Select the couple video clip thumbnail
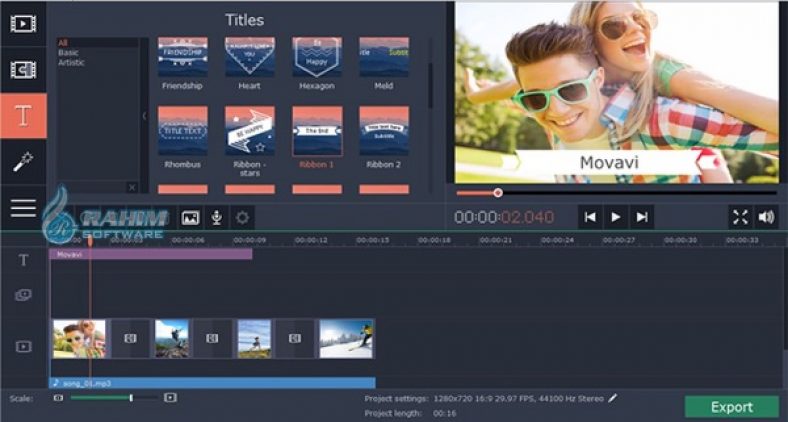This screenshot has width=788, height=422. click(x=79, y=339)
